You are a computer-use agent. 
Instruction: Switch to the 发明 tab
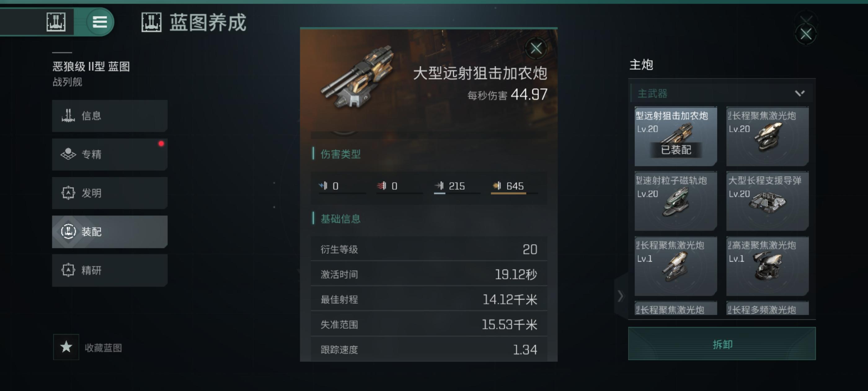click(x=109, y=193)
